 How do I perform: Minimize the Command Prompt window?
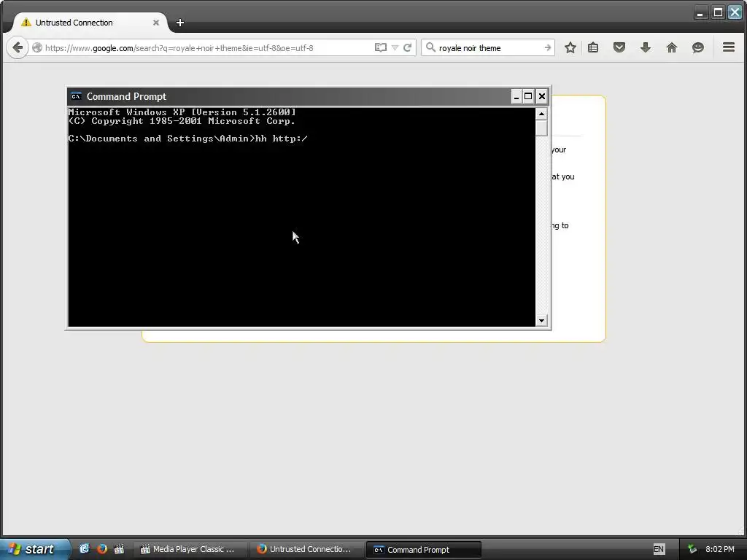click(x=516, y=97)
